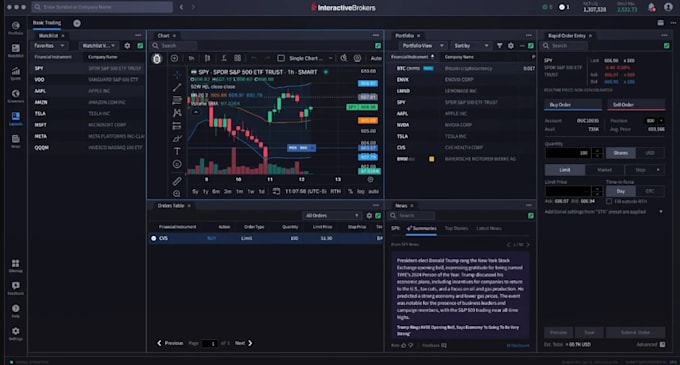Toggle green link icon in Rapid Order Entry
Viewport: 680px width, 365px height.
667,46
